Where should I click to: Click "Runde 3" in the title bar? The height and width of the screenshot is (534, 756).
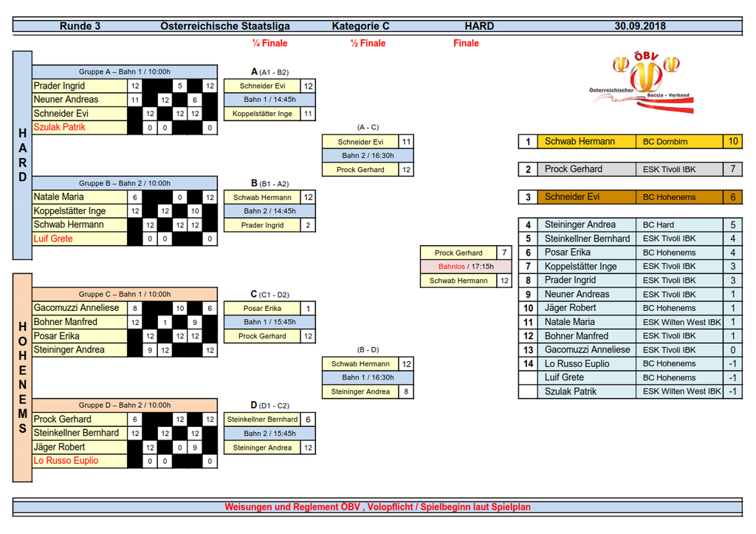pyautogui.click(x=80, y=26)
